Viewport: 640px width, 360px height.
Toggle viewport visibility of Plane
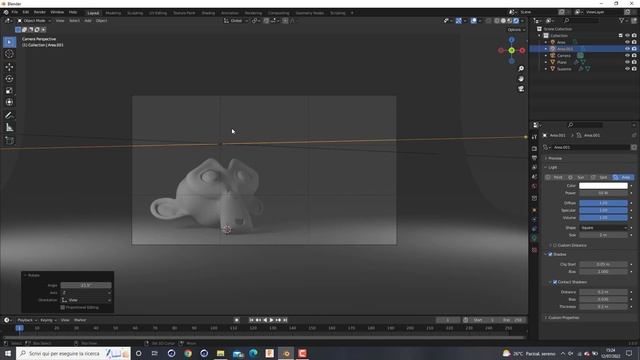click(x=627, y=62)
